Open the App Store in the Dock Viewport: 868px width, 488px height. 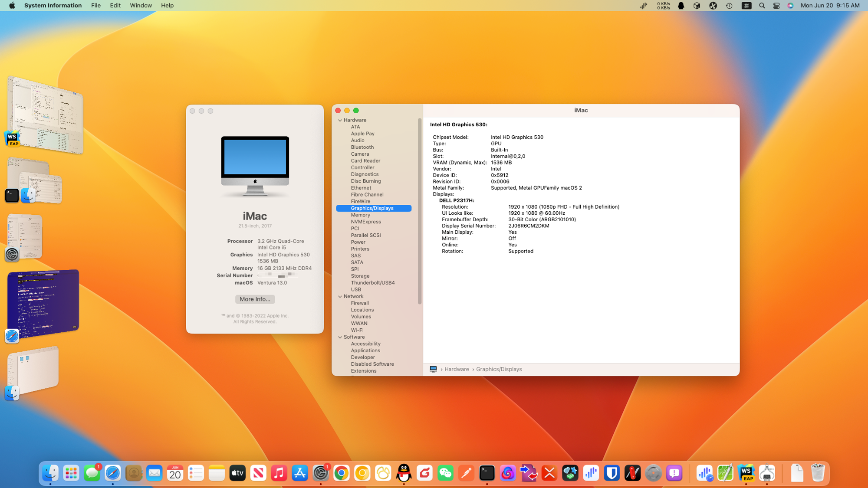tap(300, 473)
